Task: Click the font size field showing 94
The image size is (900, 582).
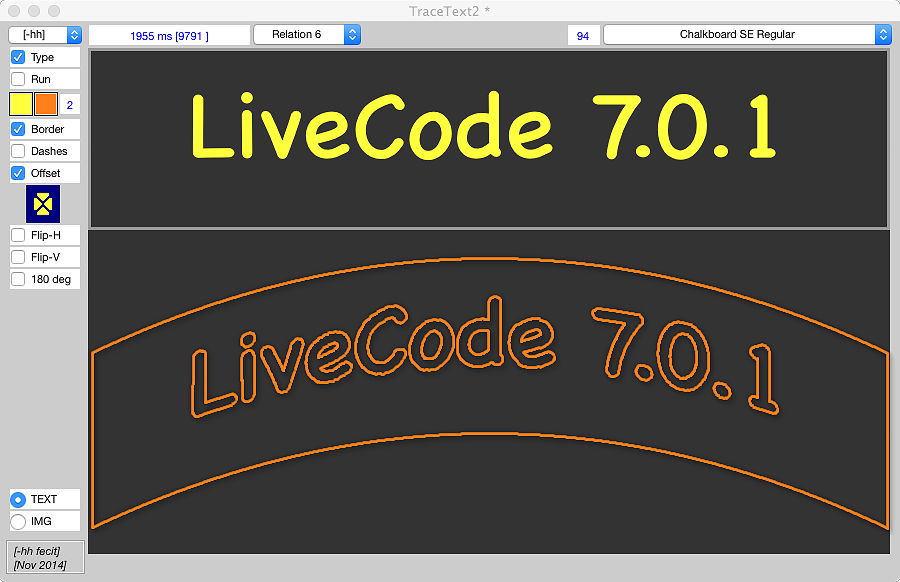Action: click(582, 35)
